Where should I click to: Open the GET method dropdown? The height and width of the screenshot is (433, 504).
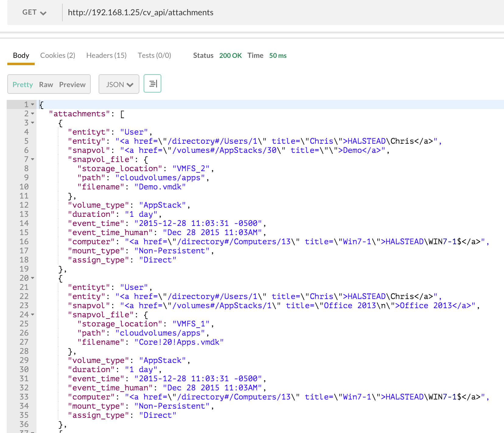tap(34, 12)
